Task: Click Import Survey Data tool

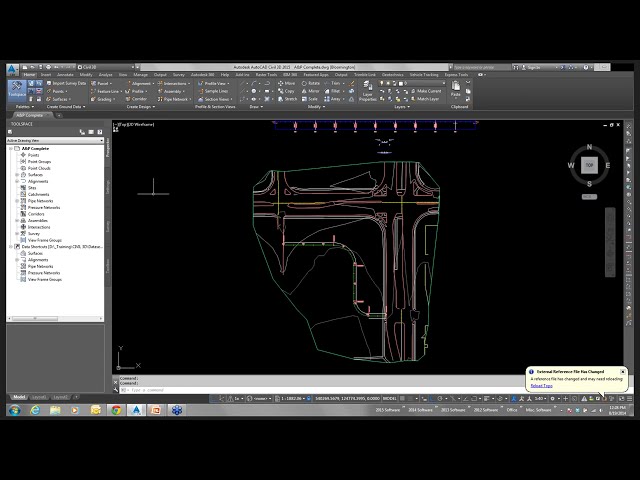Action: click(65, 83)
